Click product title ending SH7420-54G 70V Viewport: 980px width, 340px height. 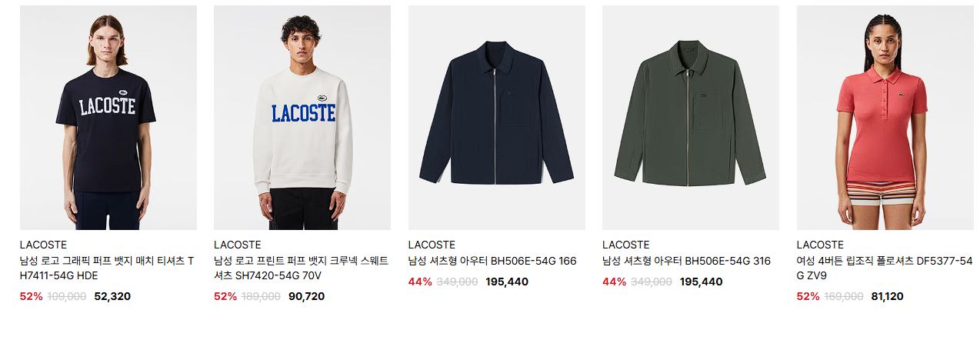click(302, 268)
